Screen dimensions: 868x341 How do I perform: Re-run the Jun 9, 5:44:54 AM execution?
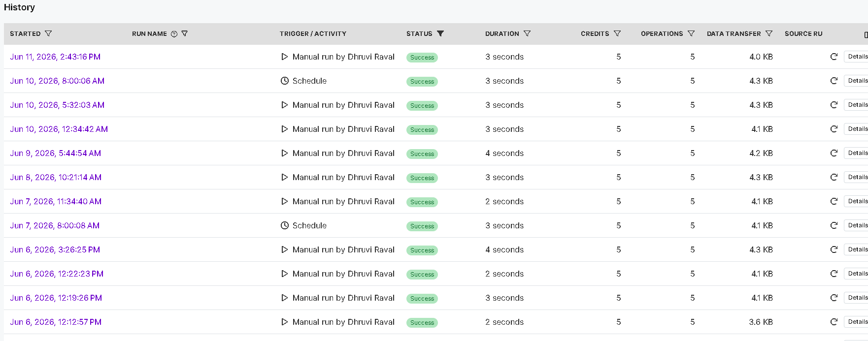click(x=834, y=153)
